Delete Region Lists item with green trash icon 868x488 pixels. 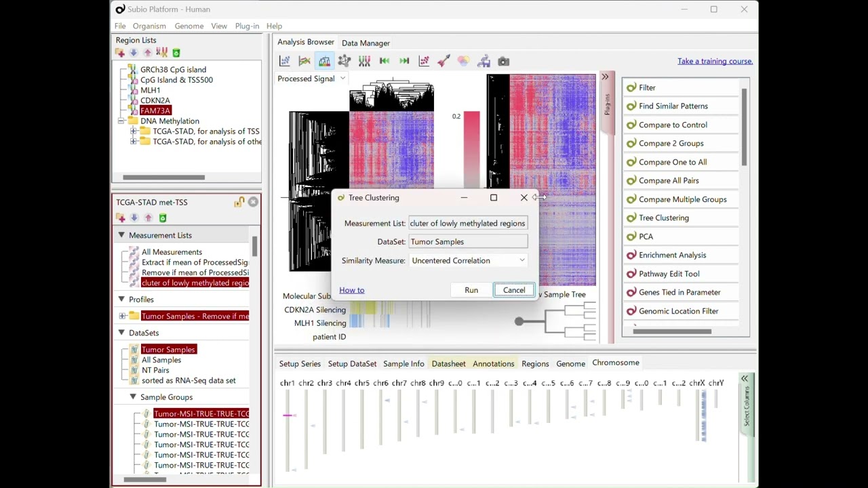tap(176, 53)
